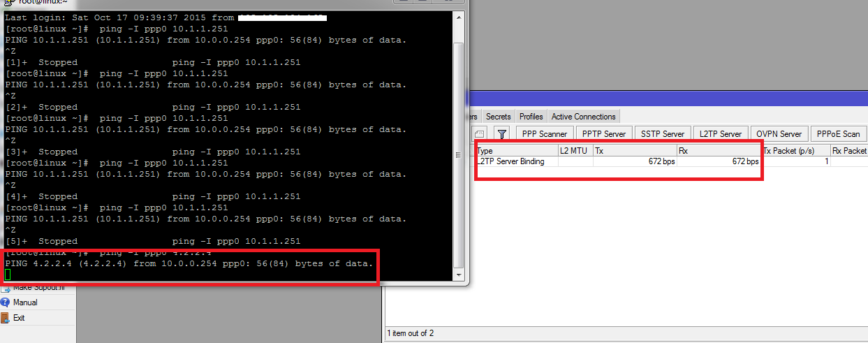
Task: Click the L2 MTU column header
Action: (x=575, y=150)
